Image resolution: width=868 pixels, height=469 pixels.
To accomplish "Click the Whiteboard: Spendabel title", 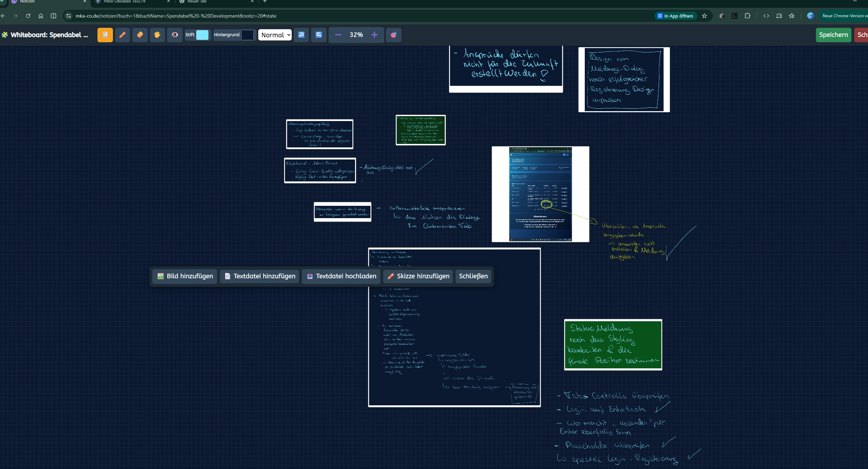I will coord(49,35).
